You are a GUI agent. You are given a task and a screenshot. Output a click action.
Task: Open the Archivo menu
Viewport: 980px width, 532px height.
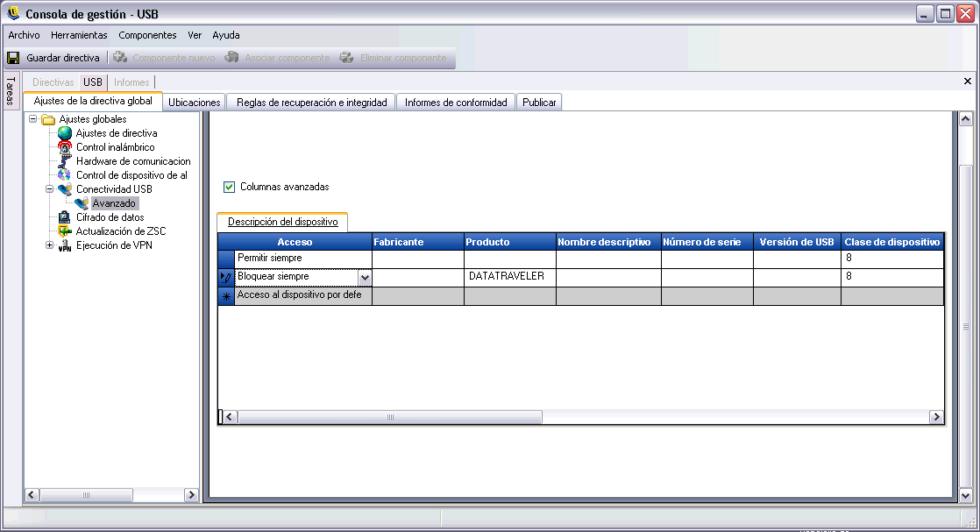click(24, 35)
